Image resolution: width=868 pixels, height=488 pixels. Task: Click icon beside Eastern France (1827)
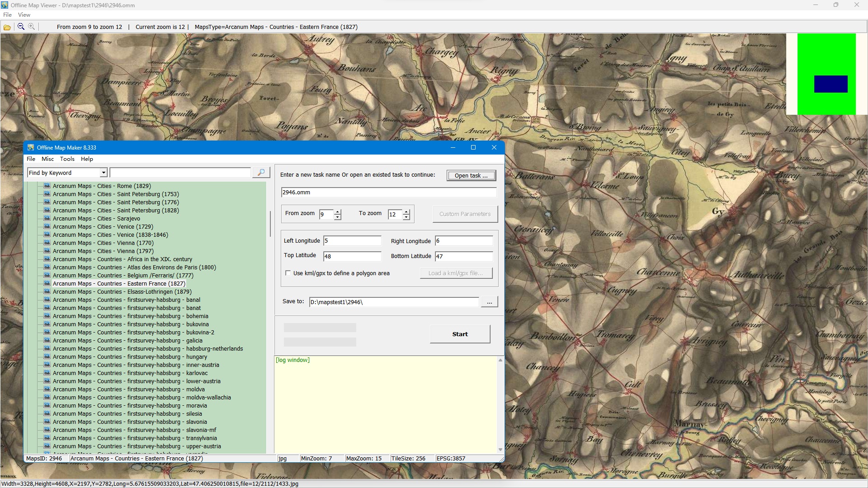point(47,283)
